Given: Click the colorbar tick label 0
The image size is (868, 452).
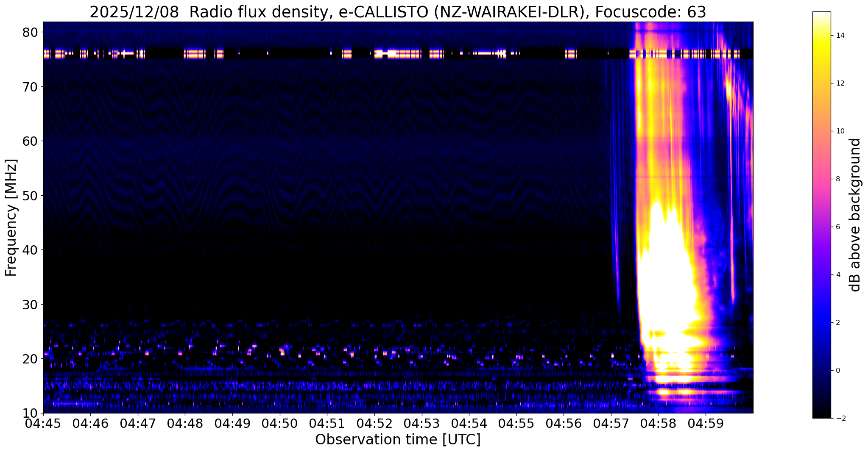Looking at the screenshot, I should tap(838, 371).
